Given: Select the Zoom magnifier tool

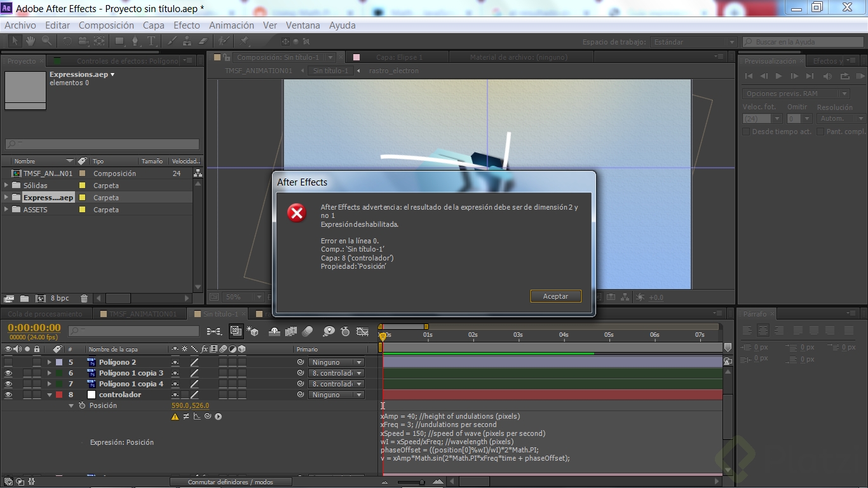Looking at the screenshot, I should pyautogui.click(x=46, y=41).
